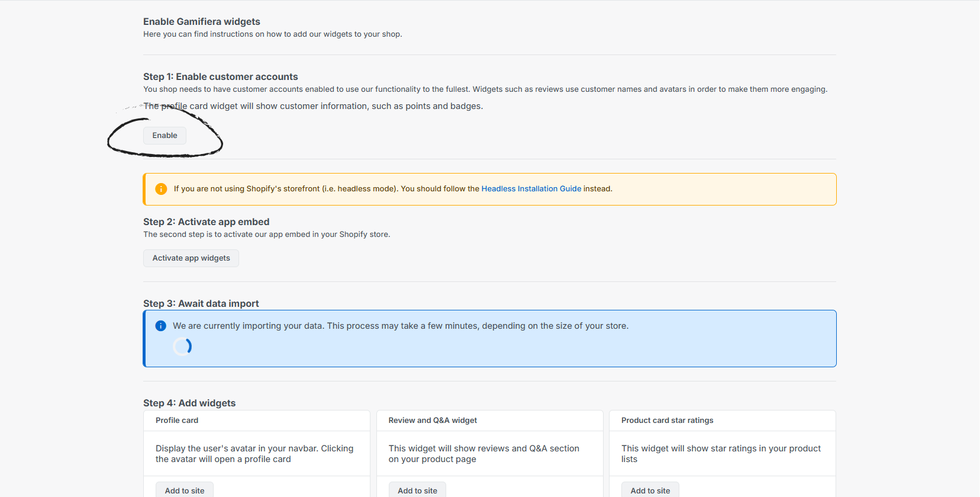Click the Step 1: Enable customer accounts heading
The width and height of the screenshot is (980, 497).
pyautogui.click(x=220, y=77)
